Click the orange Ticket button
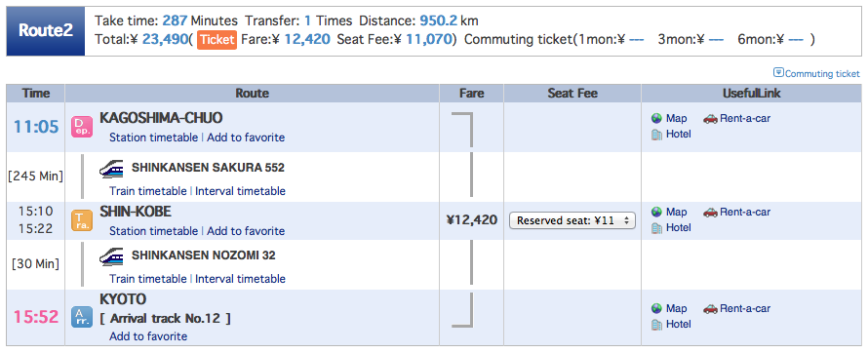 coord(217,39)
